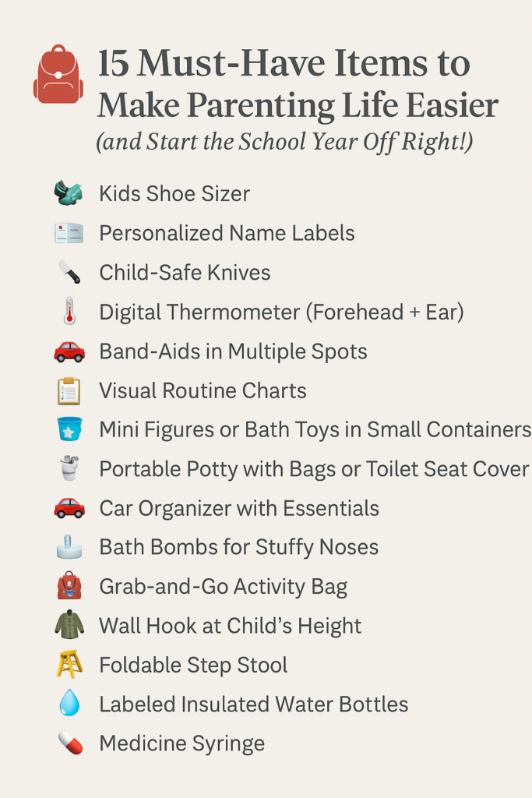
Task: Click the "15 Must-Have Items" headline
Action: pyautogui.click(x=284, y=64)
